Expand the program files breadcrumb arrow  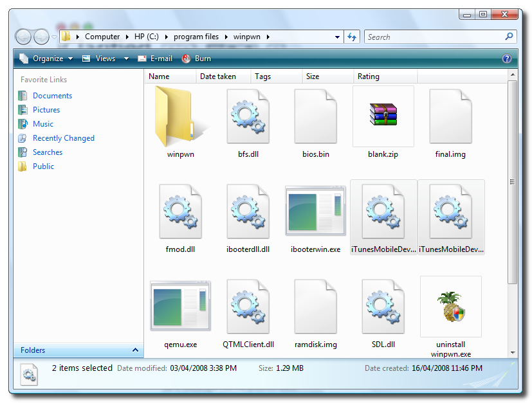(226, 37)
